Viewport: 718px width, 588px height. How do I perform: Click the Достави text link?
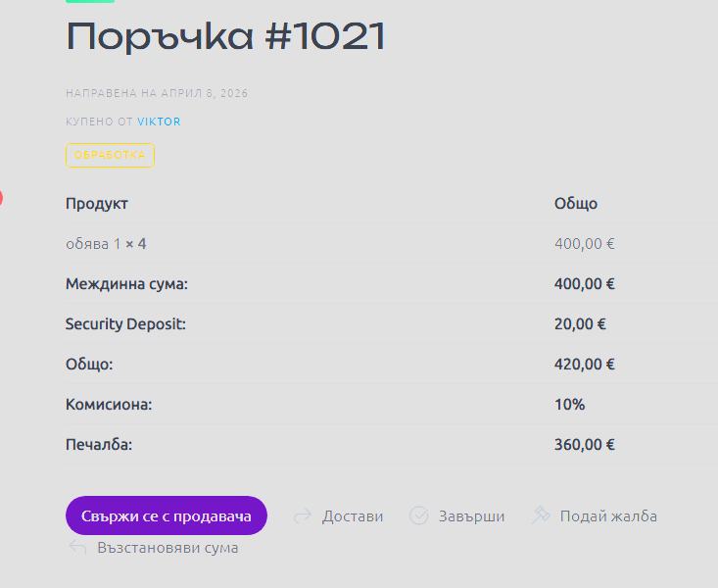[x=353, y=515]
